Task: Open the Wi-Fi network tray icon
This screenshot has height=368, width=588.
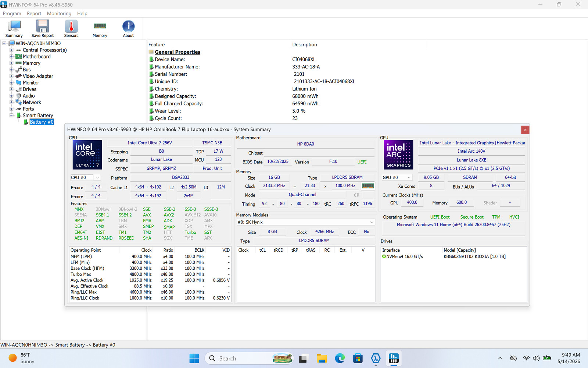Action: pos(526,358)
